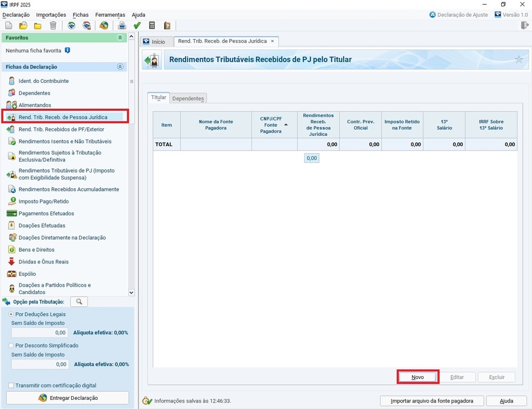Viewport: 532px width, 409px height.
Task: Enable Transmitir com certificação digital checkbox
Action: click(11, 386)
